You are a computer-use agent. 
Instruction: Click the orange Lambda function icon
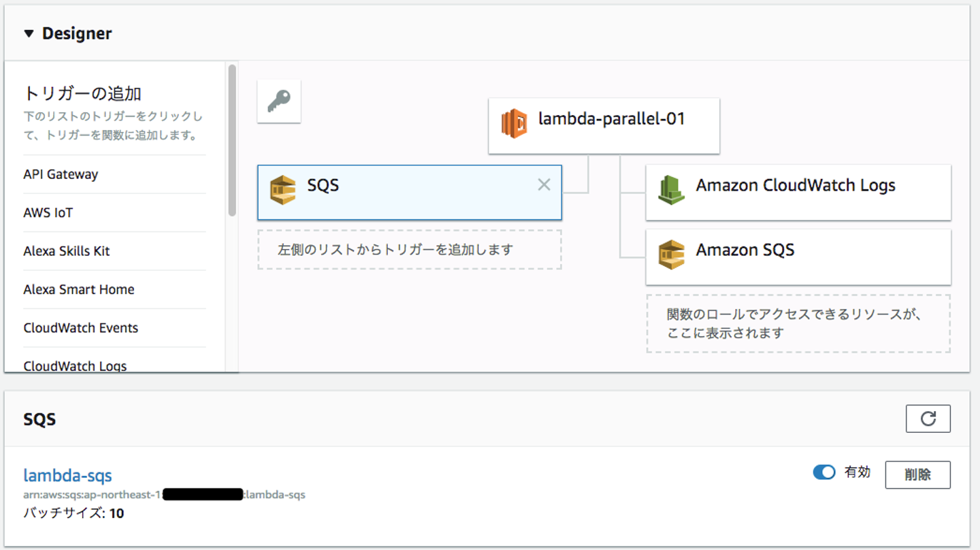pyautogui.click(x=514, y=124)
